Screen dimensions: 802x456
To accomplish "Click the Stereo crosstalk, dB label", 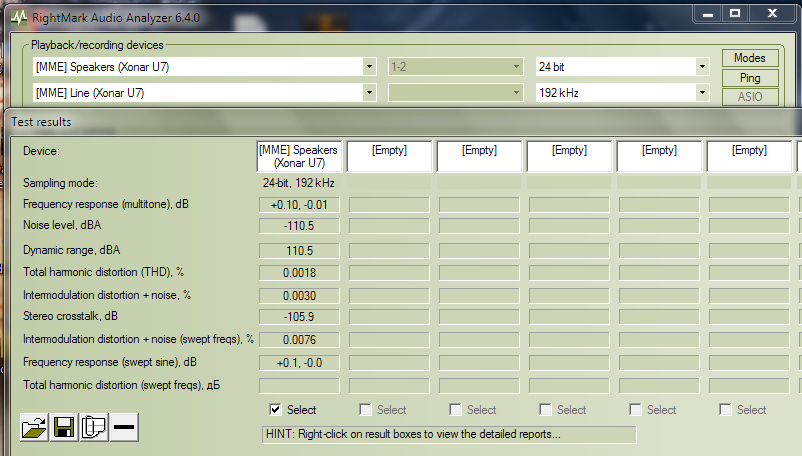I will coord(70,316).
